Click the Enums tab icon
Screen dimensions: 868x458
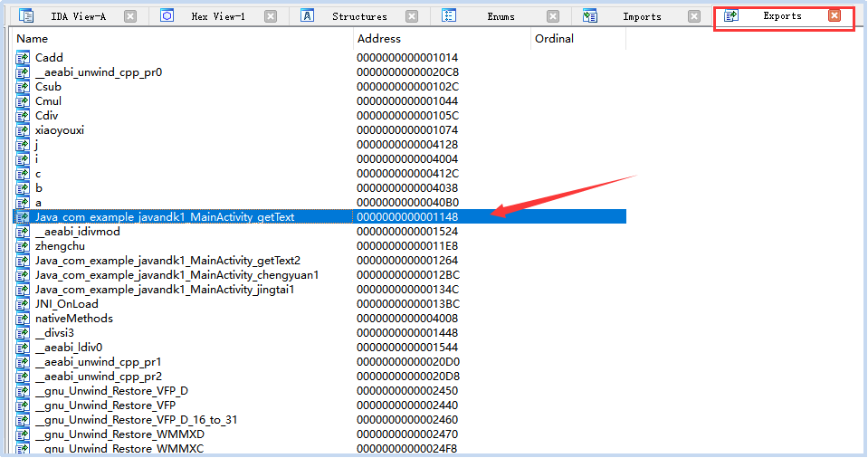tap(449, 16)
